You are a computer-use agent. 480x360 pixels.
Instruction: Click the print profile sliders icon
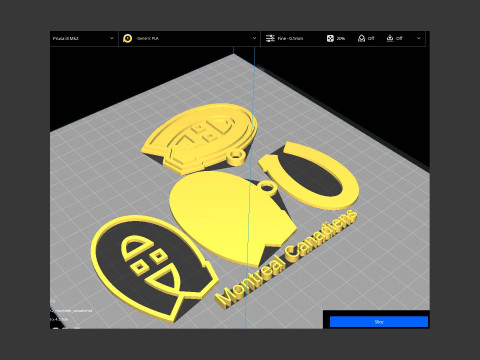point(270,38)
